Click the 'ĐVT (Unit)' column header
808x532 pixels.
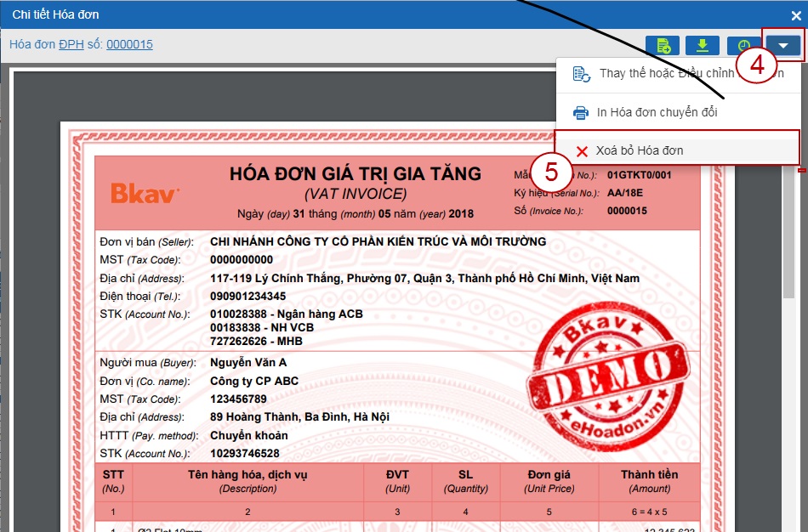point(397,481)
